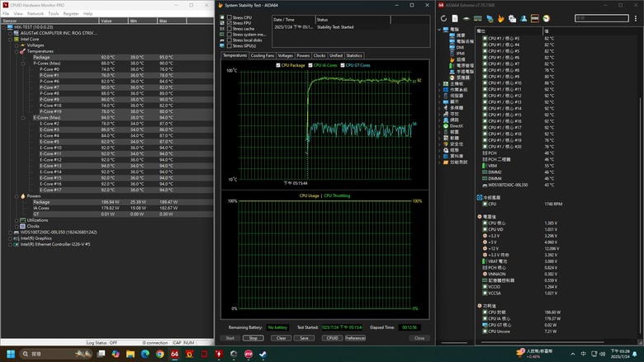Screen dimensions: 644x362
Task: Enable Stress CPU checkbox
Action: click(x=230, y=17)
